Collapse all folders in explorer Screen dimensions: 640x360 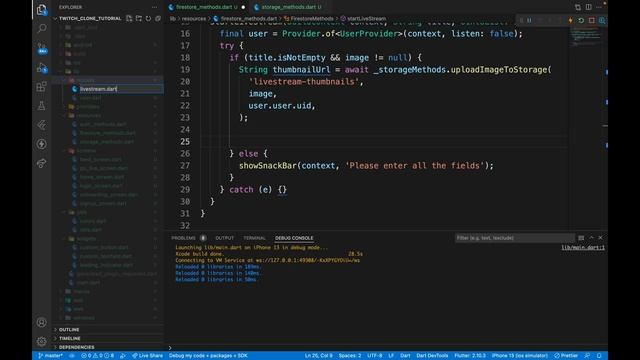coord(158,18)
